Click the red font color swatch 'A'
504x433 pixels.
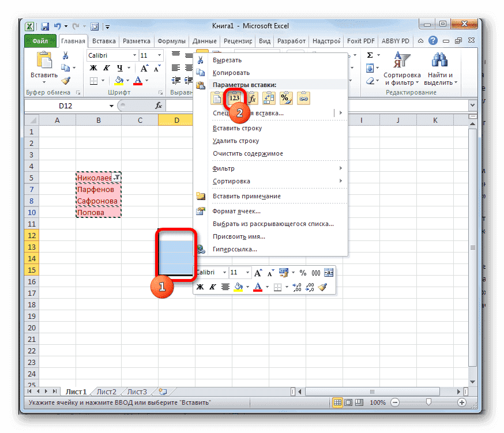point(257,286)
